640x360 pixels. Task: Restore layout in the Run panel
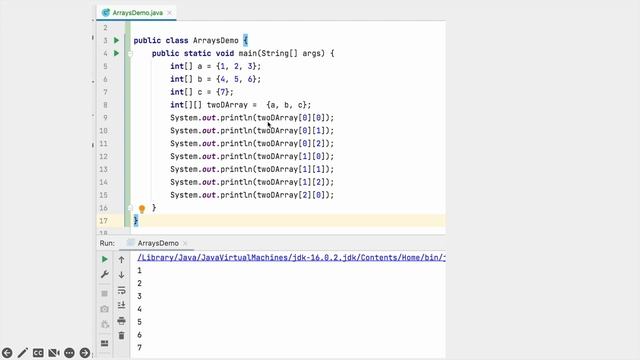[x=104, y=343]
